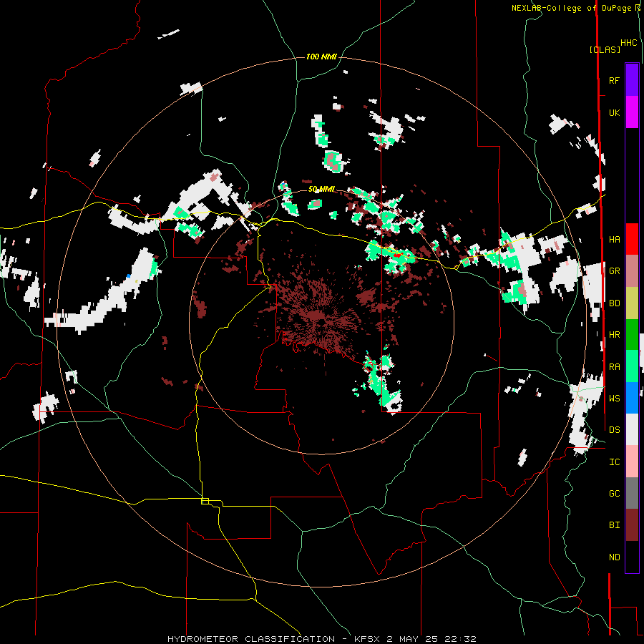Click the UK legend label

(x=614, y=112)
